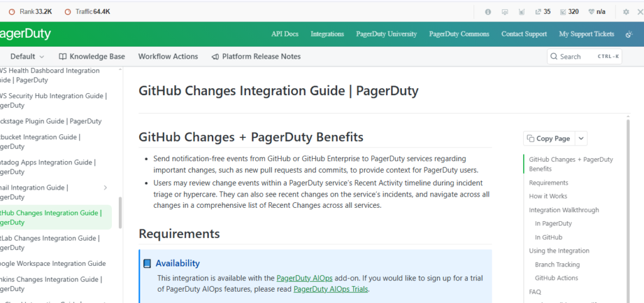Open the PagerDuty AIOps link
Image resolution: width=644 pixels, height=303 pixels.
[x=304, y=278]
